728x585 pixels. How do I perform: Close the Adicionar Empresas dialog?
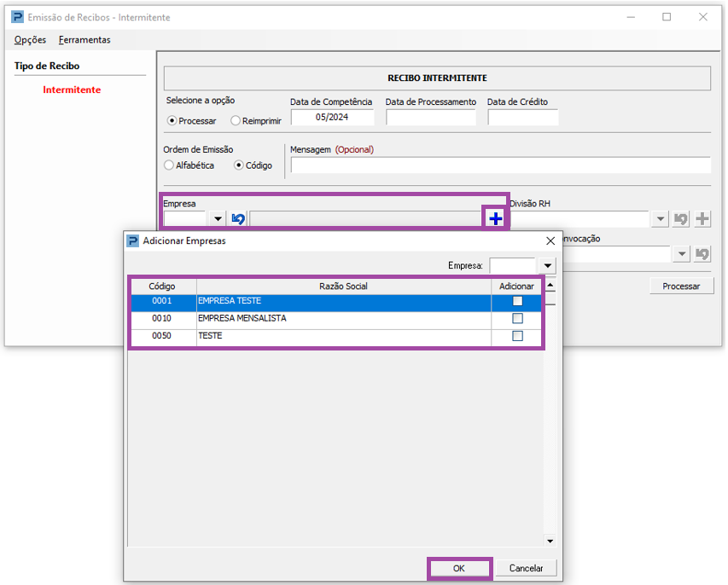[x=550, y=240]
